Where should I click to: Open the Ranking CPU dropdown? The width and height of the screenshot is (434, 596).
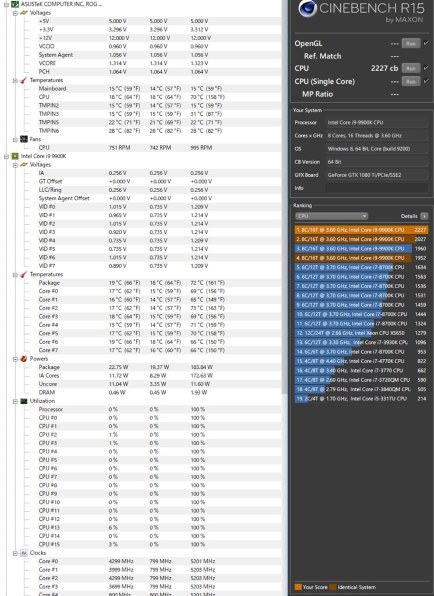pos(331,216)
